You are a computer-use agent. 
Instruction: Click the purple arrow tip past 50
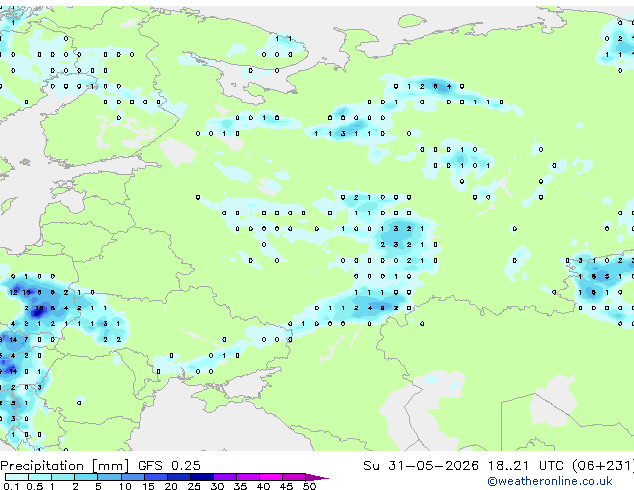(317, 477)
